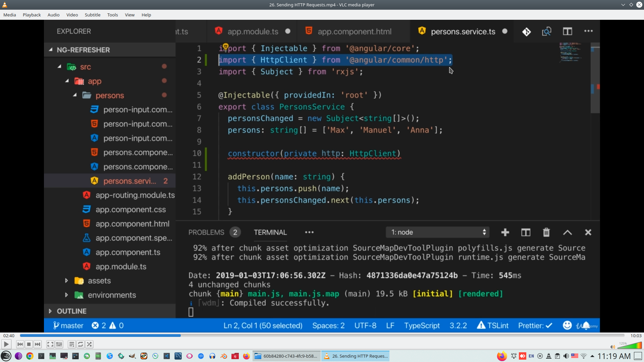Seek on the video progress bar
The height and width of the screenshot is (362, 644).
[322, 336]
